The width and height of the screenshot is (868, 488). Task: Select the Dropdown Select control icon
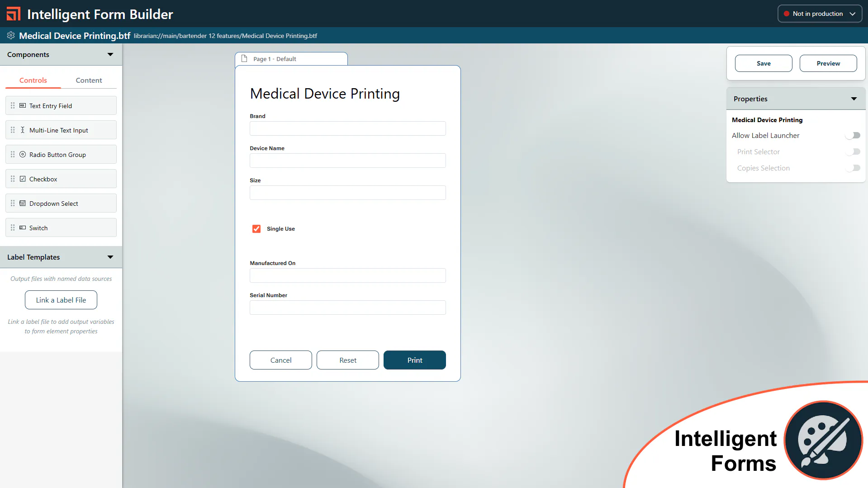pyautogui.click(x=23, y=203)
